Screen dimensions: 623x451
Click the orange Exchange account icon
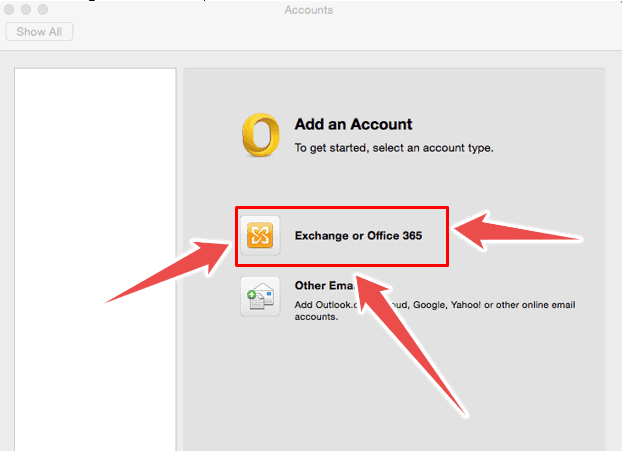(x=260, y=237)
